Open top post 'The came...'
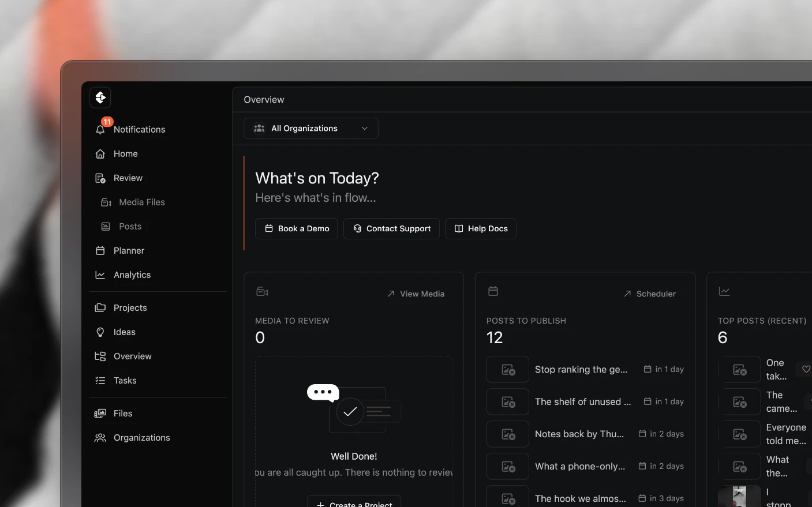This screenshot has height=507, width=812. (781, 402)
